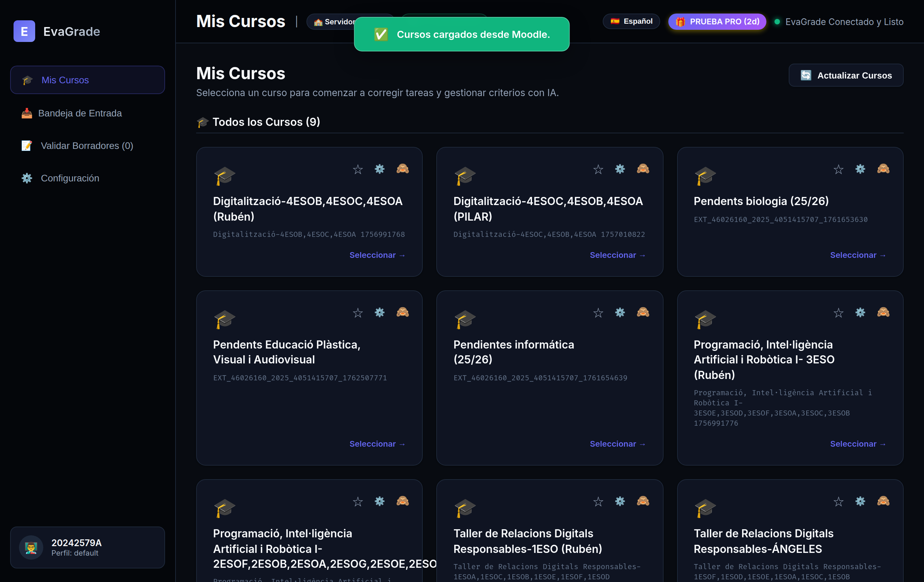Hide the Robòtica I- 3ESO (Rubén) course
Viewport: 924px width, 582px height.
coord(883,313)
